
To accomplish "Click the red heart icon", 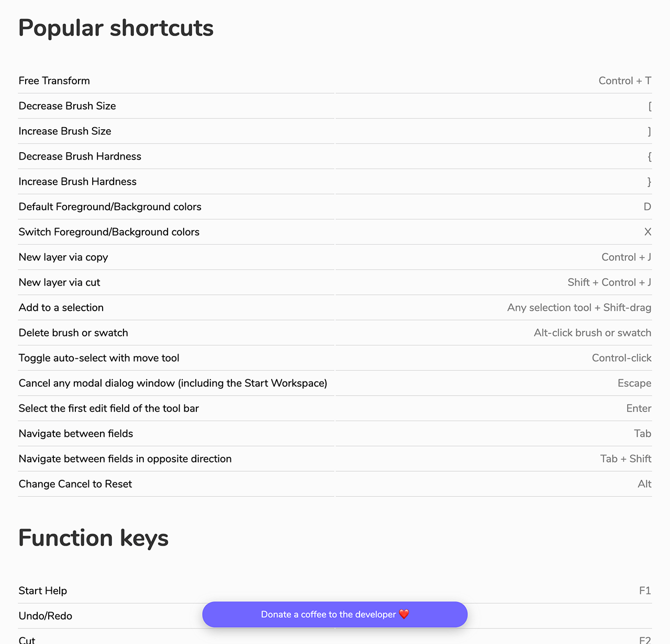I will (x=404, y=614).
